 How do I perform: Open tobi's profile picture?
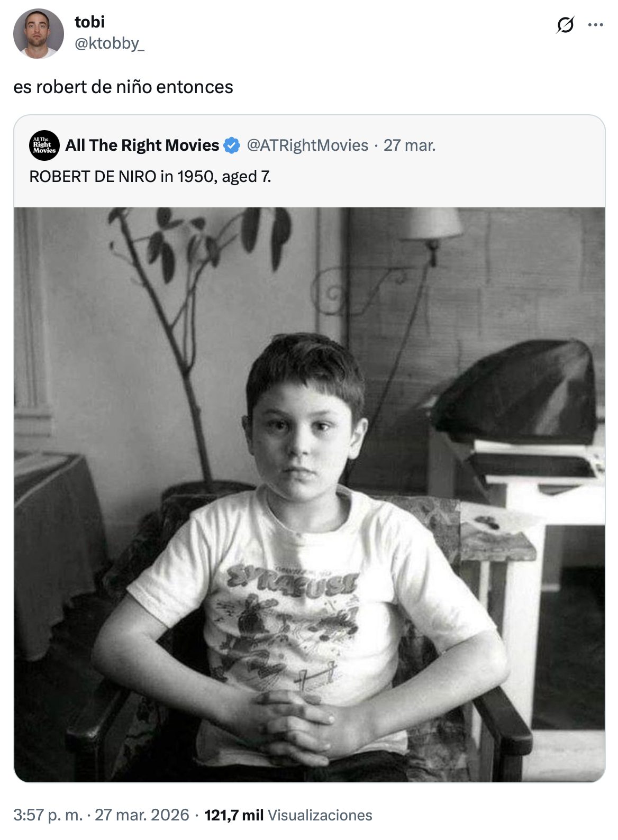click(x=38, y=33)
